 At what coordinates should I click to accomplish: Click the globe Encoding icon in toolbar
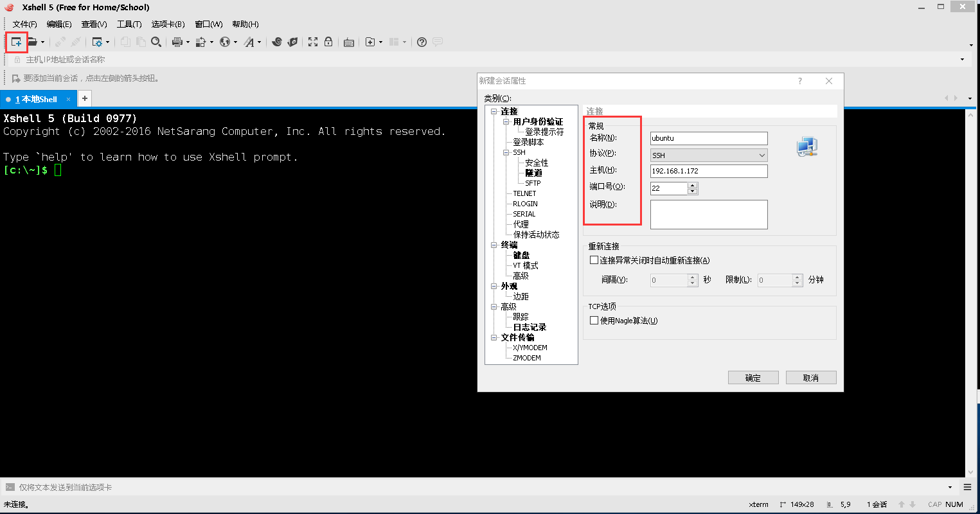click(x=224, y=42)
